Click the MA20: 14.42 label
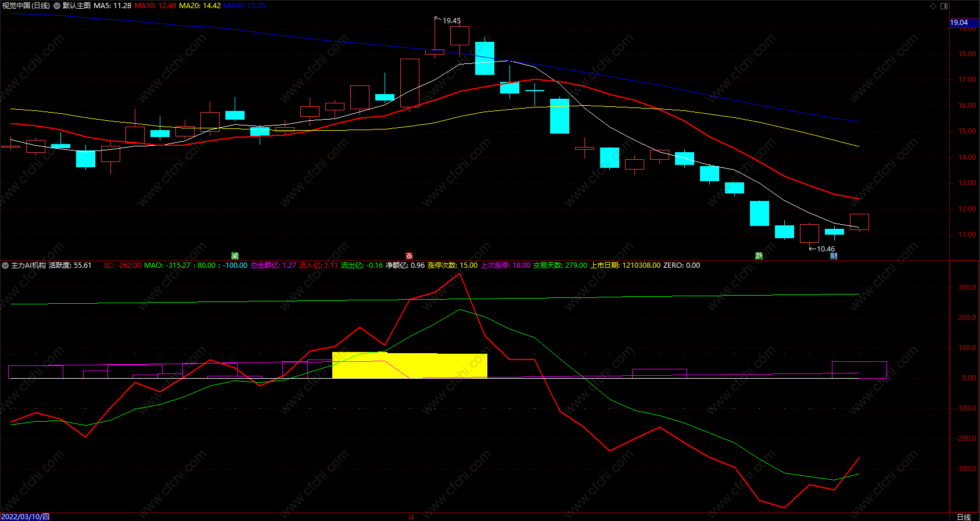Screen dimensions: 980x521 [x=200, y=6]
